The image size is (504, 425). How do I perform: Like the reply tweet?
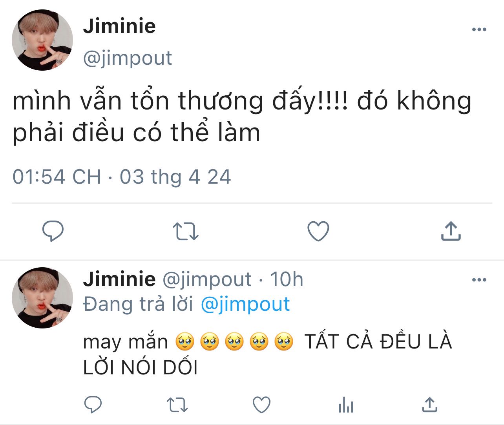[261, 405]
